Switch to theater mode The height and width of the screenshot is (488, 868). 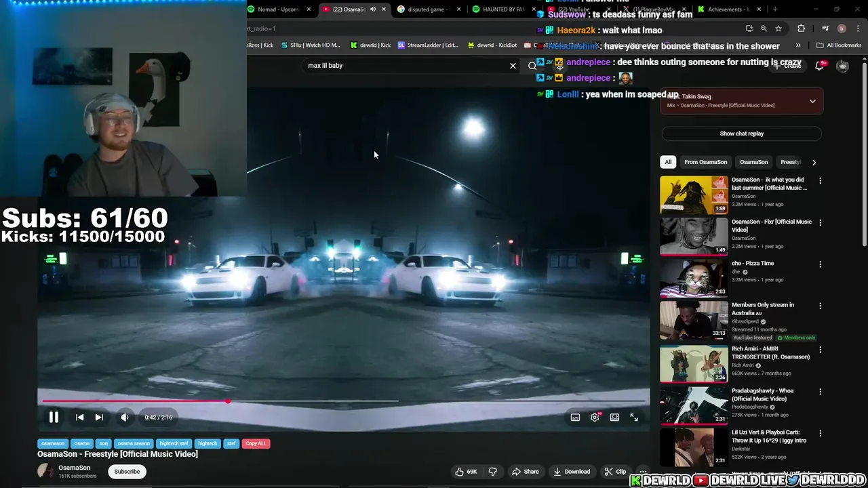[x=614, y=418]
